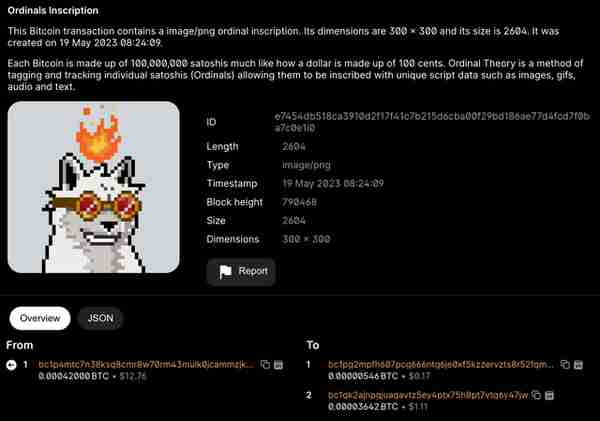Show QR code for second To address

[549, 395]
